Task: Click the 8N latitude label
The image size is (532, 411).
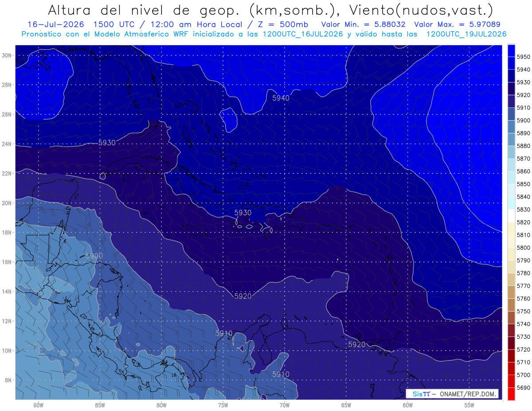Action: [x=8, y=380]
